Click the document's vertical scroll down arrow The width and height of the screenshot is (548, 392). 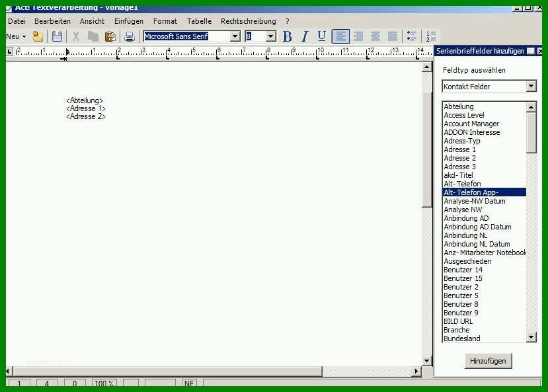point(427,360)
